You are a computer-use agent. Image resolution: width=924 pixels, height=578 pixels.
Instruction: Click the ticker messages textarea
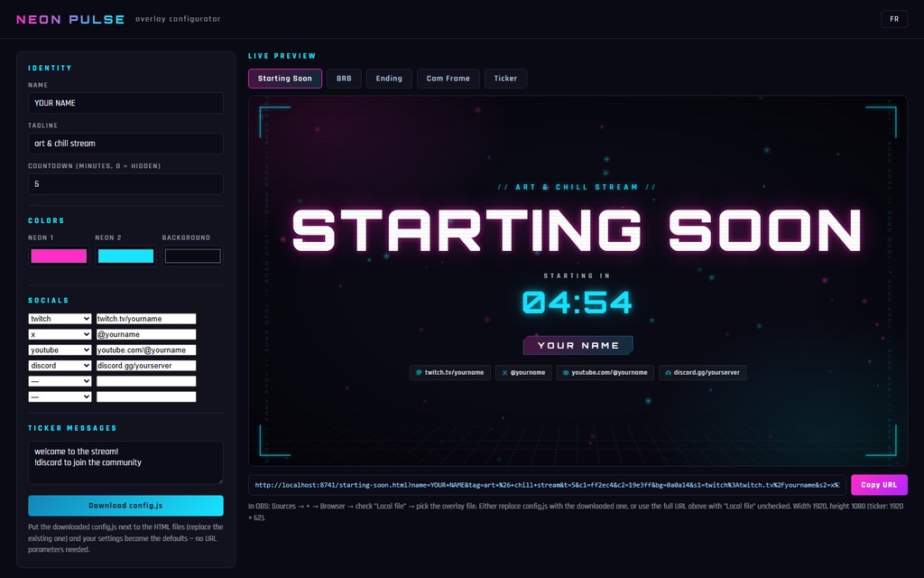tap(125, 462)
